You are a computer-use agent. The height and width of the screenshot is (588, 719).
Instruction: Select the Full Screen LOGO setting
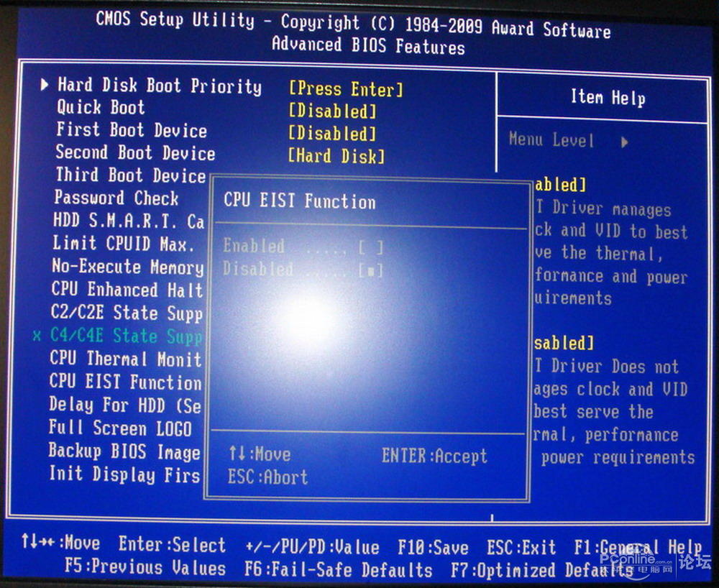point(120,428)
